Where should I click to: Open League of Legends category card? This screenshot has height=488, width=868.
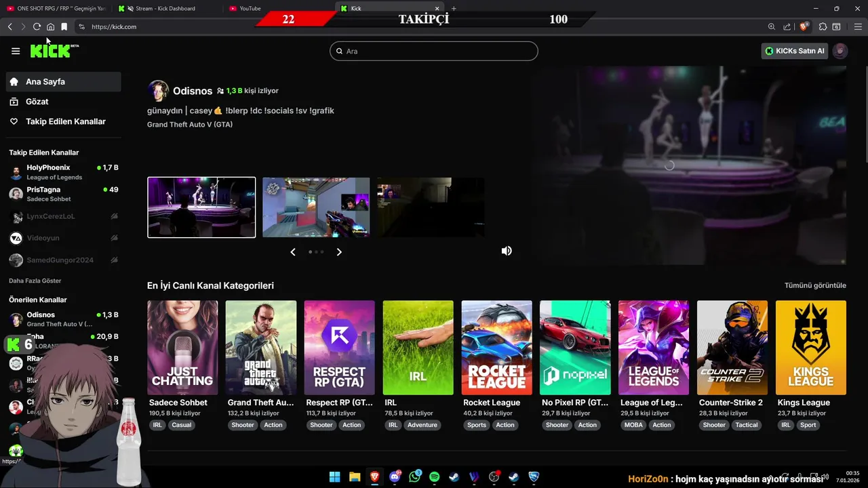[654, 348]
